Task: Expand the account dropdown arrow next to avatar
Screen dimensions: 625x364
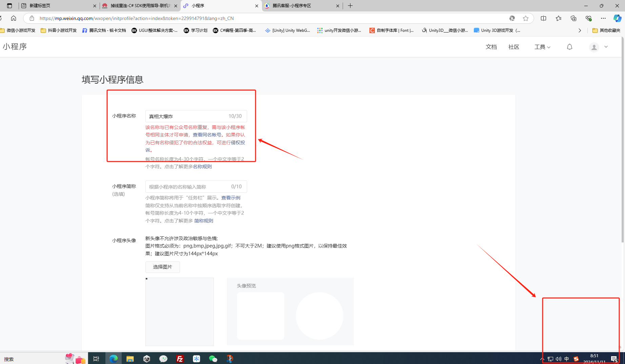Action: pyautogui.click(x=606, y=47)
